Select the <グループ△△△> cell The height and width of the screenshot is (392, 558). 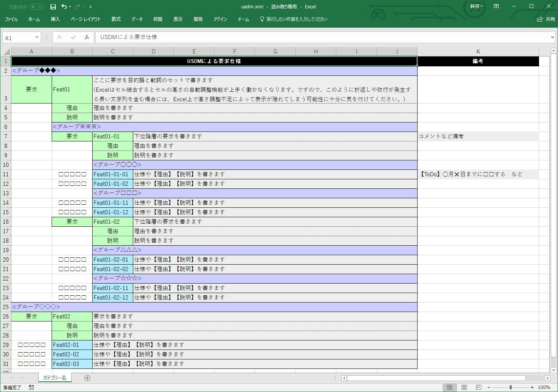click(x=255, y=250)
